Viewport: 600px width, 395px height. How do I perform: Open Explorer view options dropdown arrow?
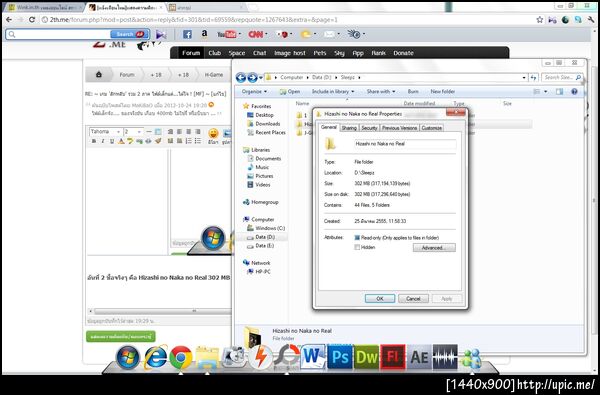point(546,91)
